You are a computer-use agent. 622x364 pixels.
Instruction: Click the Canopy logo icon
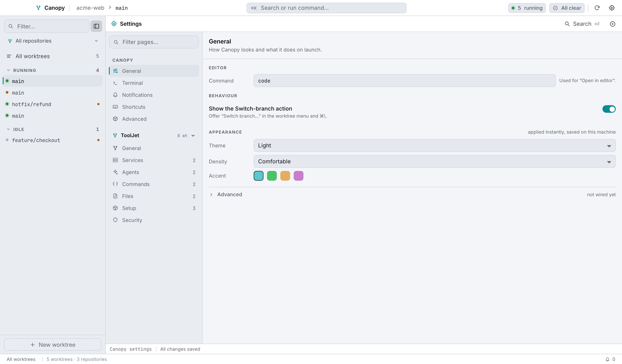point(38,8)
